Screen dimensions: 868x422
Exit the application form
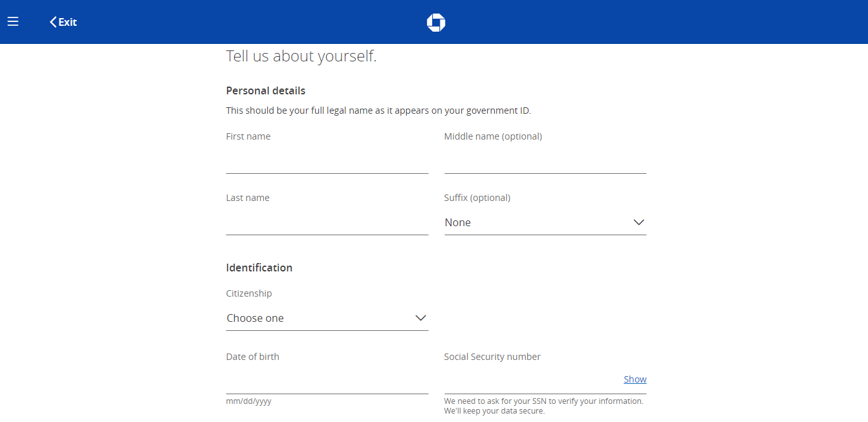tap(63, 22)
